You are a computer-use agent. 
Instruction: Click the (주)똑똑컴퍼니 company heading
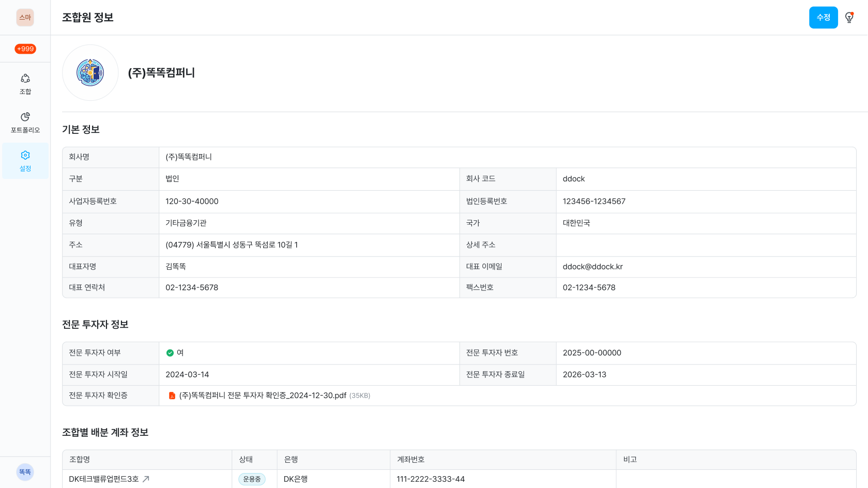coord(161,73)
